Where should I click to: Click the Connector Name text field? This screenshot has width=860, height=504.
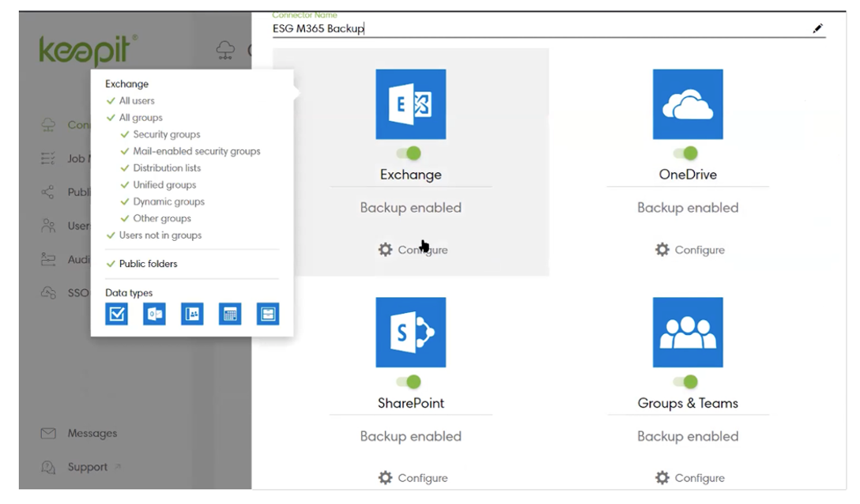click(x=537, y=28)
